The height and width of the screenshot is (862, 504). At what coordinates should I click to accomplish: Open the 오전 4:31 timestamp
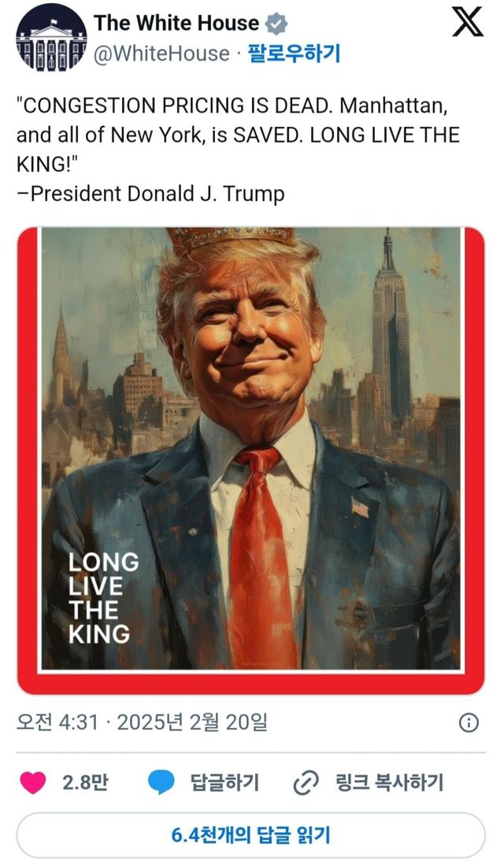(57, 722)
